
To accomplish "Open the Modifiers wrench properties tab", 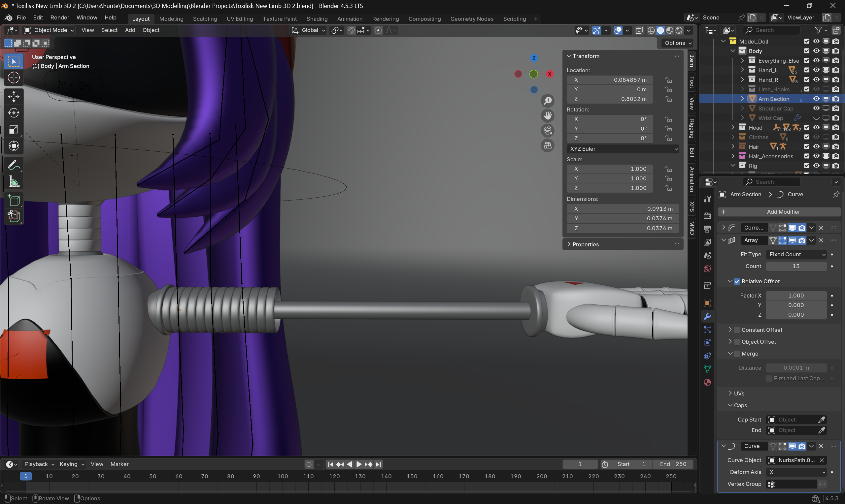I will [707, 316].
